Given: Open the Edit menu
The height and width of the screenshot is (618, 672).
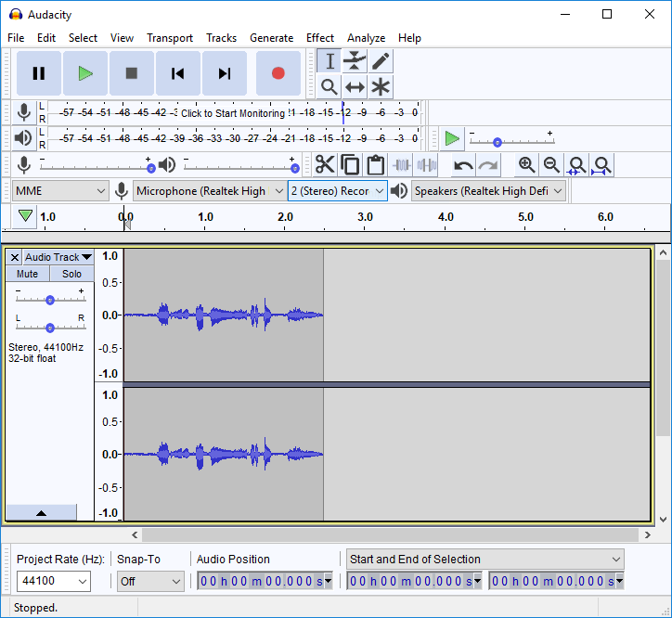Looking at the screenshot, I should (46, 38).
